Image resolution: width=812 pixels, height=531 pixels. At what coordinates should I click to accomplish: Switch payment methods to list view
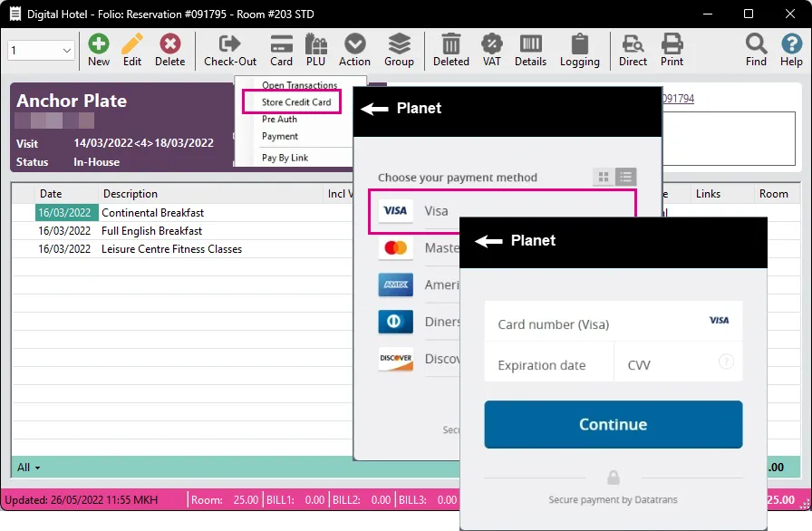point(625,178)
